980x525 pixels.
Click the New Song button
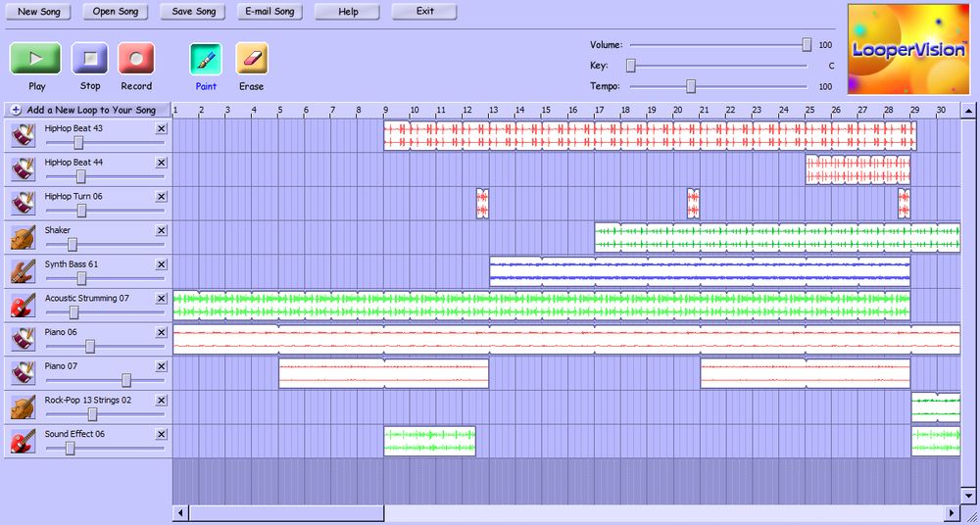(39, 12)
